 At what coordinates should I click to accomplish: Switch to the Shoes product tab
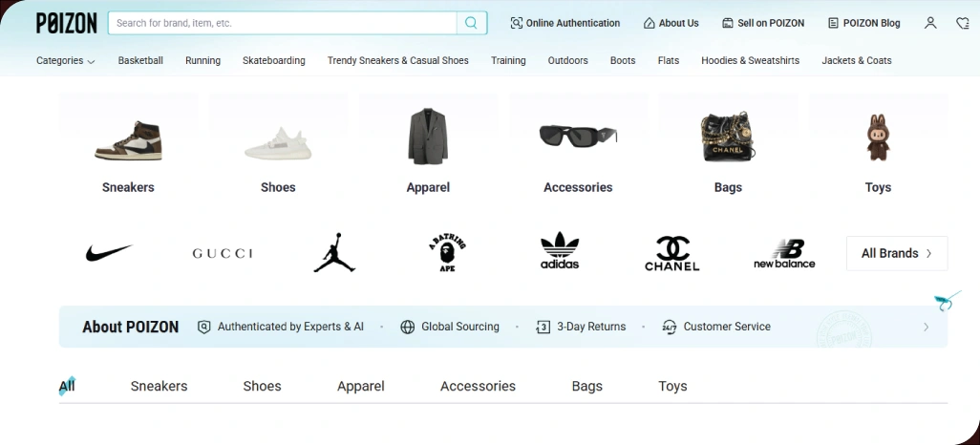pyautogui.click(x=262, y=386)
